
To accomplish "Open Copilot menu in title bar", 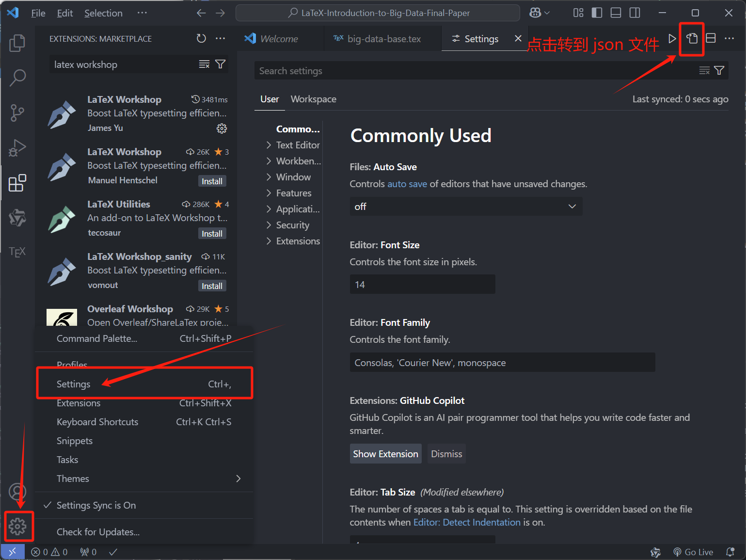I will click(540, 13).
